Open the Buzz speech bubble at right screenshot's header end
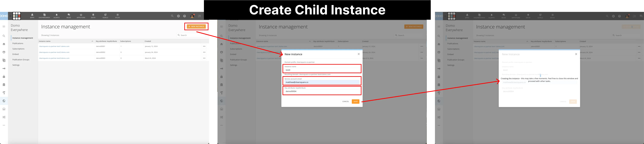This screenshot has width=644, height=144. 641,16
